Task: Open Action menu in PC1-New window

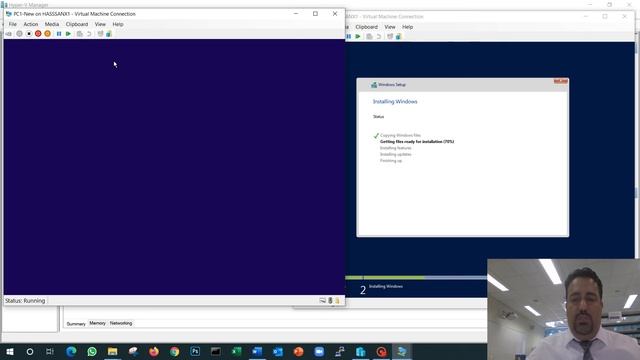Action: tap(31, 24)
